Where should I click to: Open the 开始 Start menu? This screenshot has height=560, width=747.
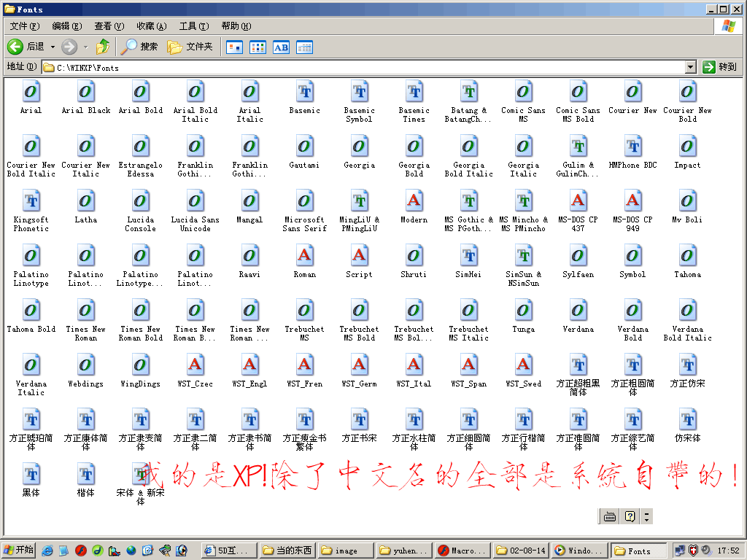coord(18,551)
